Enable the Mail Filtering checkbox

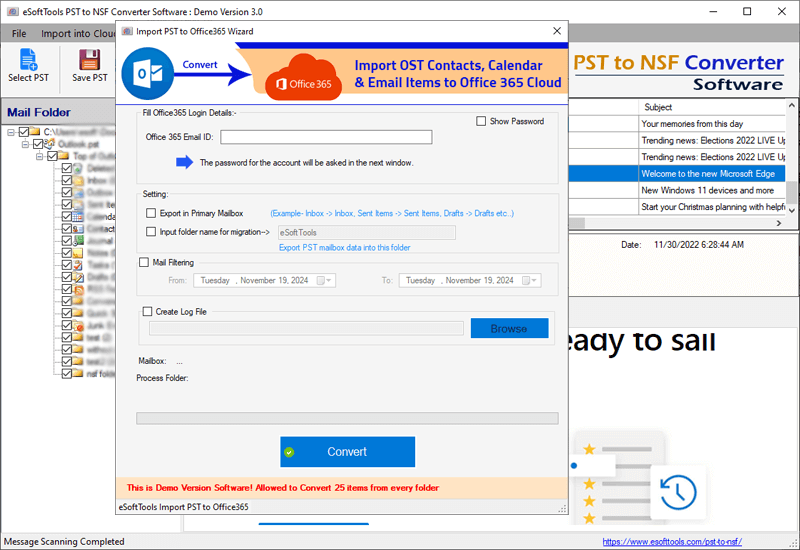[144, 262]
